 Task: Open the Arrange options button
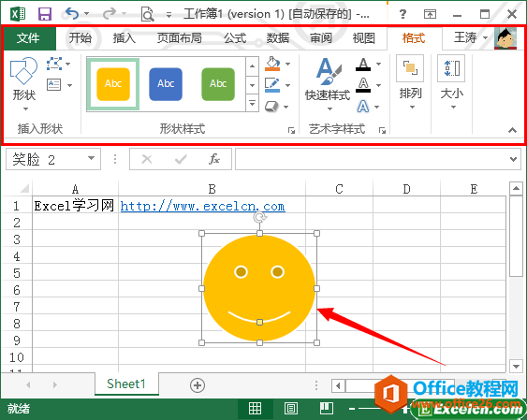(x=410, y=83)
